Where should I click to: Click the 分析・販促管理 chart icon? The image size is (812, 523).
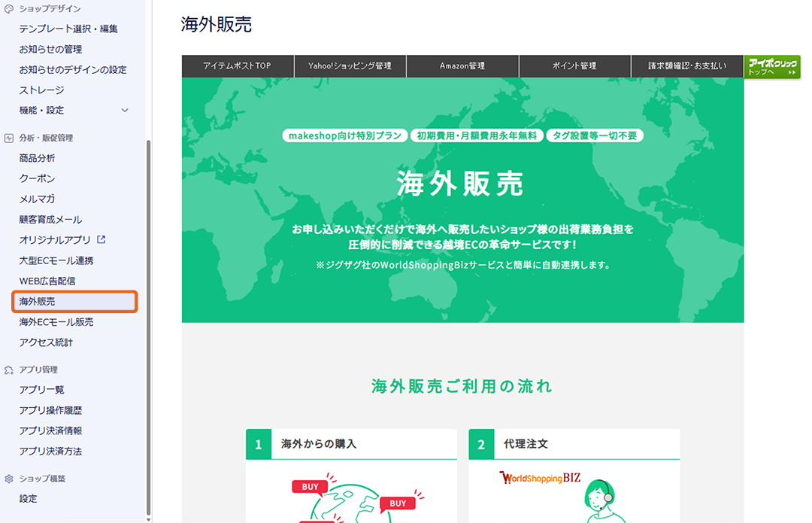tap(9, 138)
